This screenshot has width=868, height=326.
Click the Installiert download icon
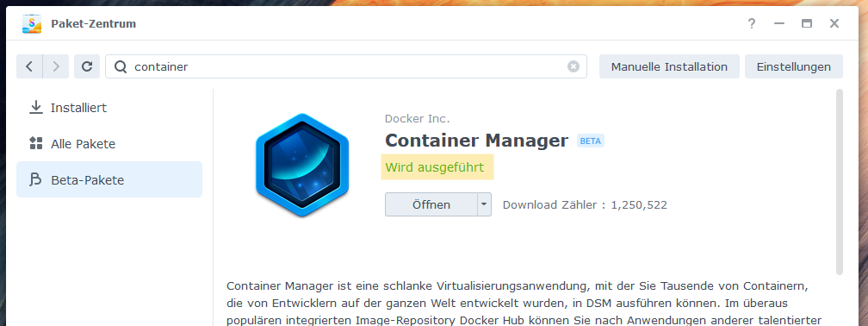36,108
